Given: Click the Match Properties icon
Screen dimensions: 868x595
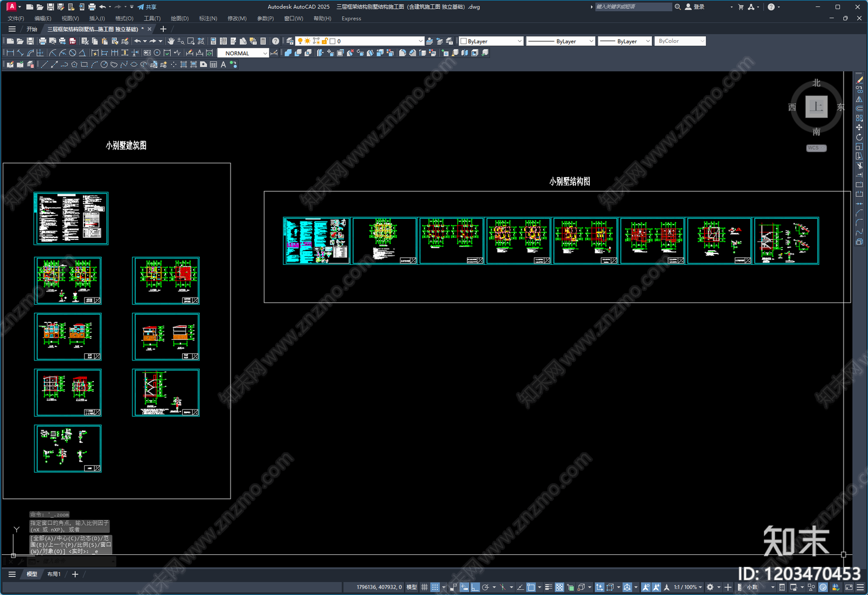Looking at the screenshot, I should coord(125,41).
